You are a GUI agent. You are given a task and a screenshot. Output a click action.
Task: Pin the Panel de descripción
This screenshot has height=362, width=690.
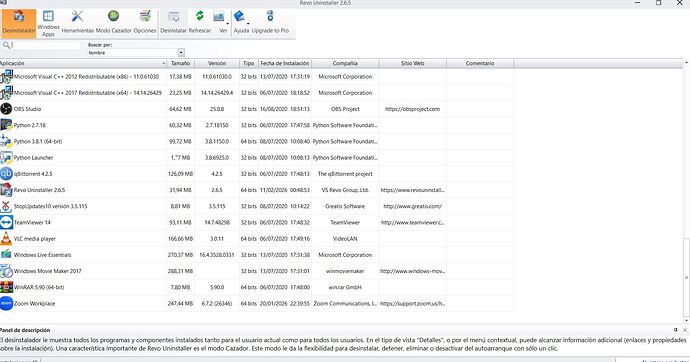coord(675,330)
